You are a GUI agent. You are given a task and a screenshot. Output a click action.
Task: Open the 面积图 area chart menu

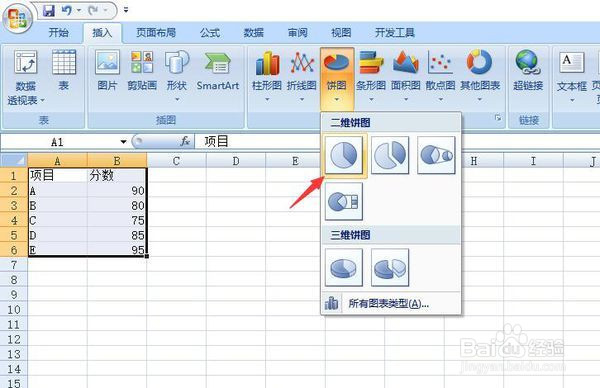[406, 75]
